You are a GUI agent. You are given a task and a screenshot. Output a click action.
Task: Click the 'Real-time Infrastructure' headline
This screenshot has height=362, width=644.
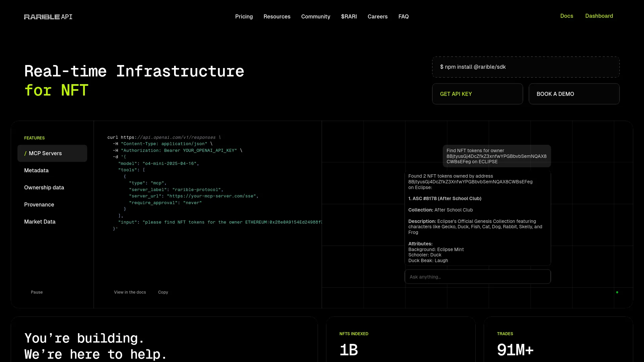click(134, 71)
